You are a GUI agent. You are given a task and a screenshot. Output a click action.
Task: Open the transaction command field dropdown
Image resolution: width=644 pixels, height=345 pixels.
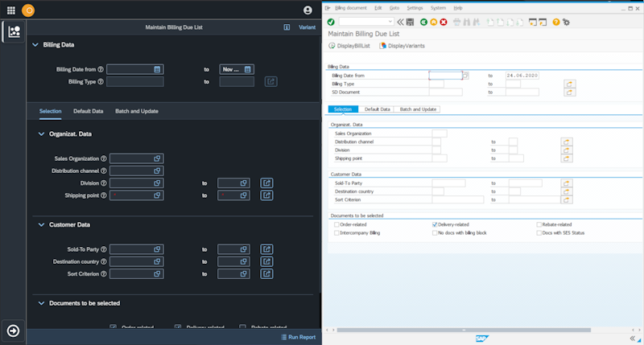click(390, 22)
